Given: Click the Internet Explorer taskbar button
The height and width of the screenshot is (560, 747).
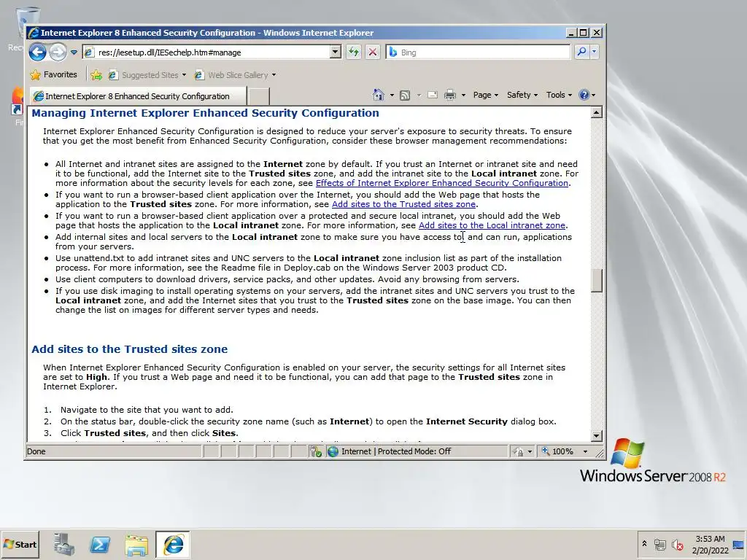Looking at the screenshot, I should click(x=172, y=544).
